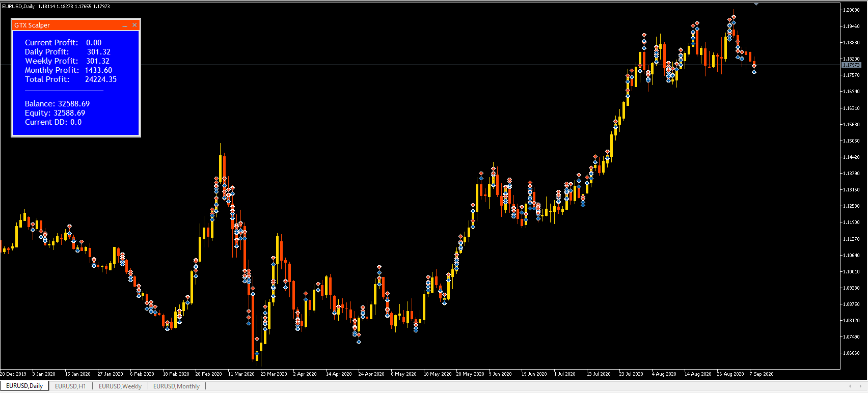The width and height of the screenshot is (868, 393).
Task: Switch to the EURUSD,Weekly tab
Action: (x=120, y=386)
